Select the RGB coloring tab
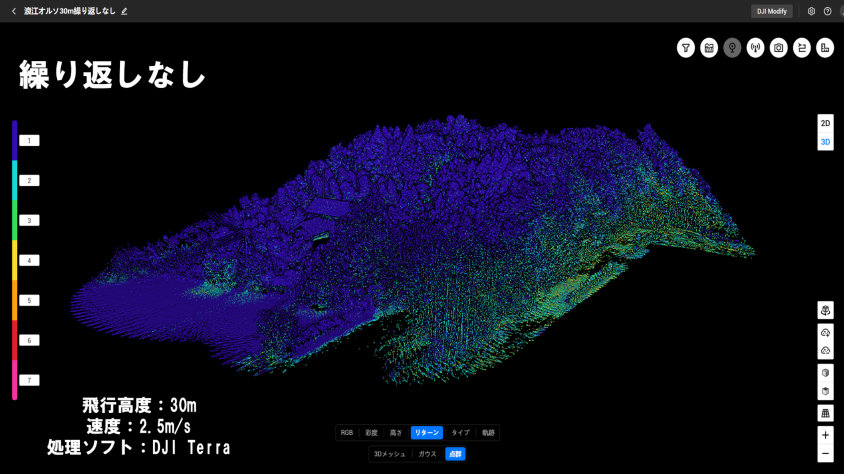Image resolution: width=844 pixels, height=474 pixels. [347, 433]
